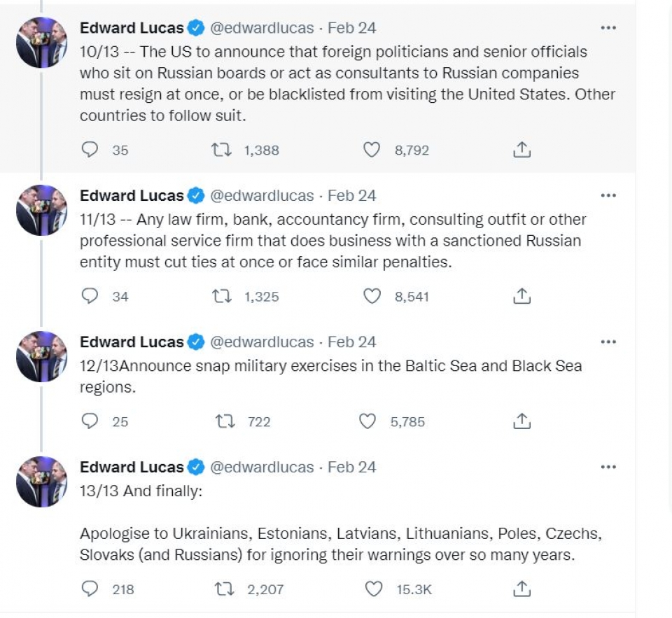This screenshot has width=672, height=618.
Task: Retweet the 10/13 tweet with 1,388 retweets
Action: pyautogui.click(x=222, y=150)
